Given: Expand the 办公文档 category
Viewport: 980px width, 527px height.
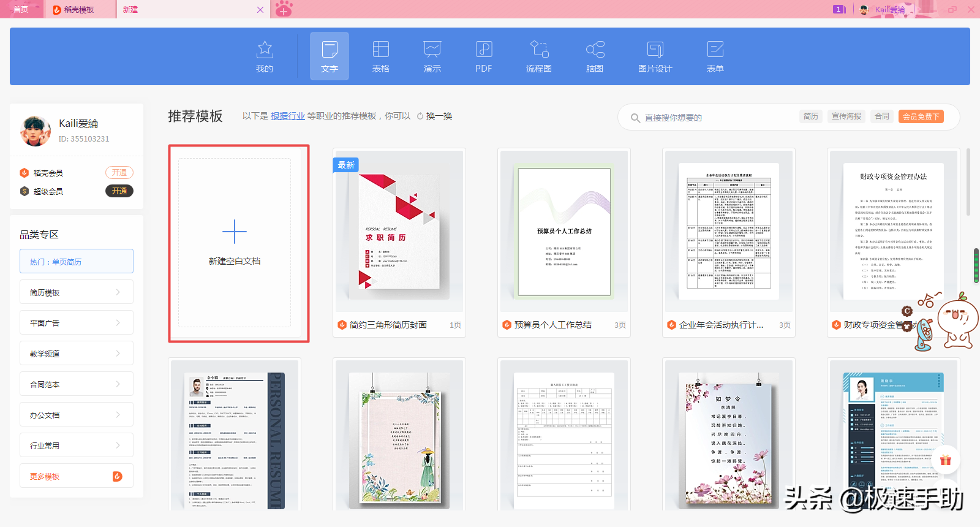Looking at the screenshot, I should [77, 415].
